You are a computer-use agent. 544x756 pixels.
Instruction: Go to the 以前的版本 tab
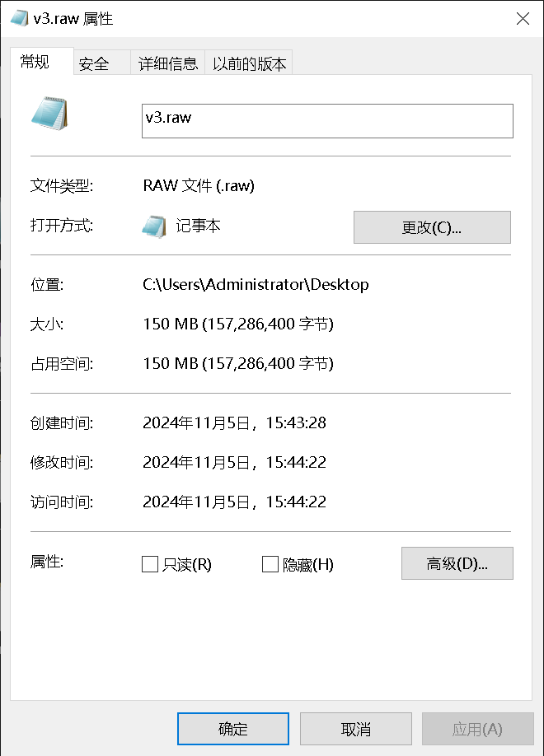(x=249, y=63)
